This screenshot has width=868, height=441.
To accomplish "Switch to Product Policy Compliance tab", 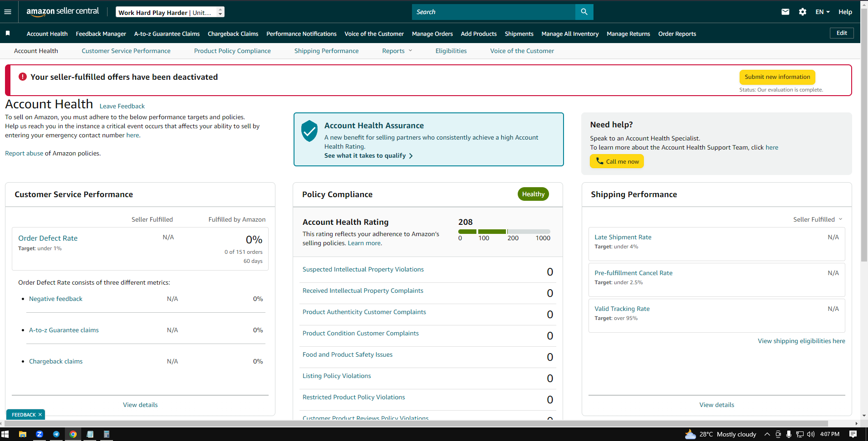I will point(232,51).
